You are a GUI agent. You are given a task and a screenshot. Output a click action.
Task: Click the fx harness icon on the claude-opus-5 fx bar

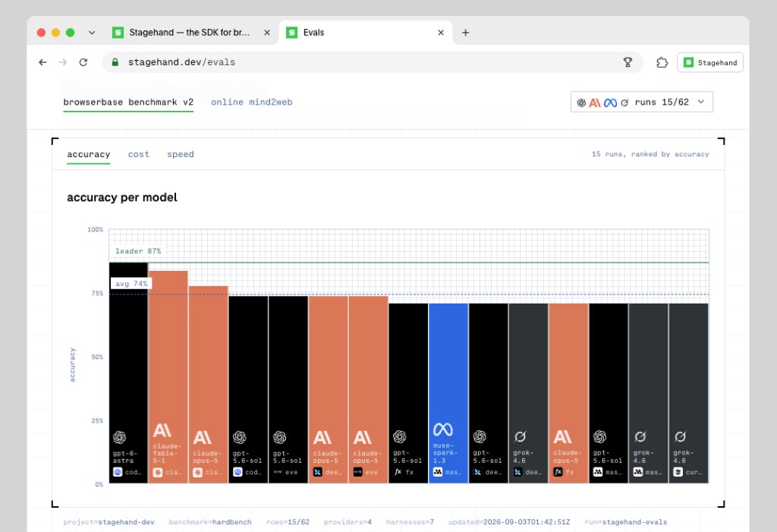pyautogui.click(x=558, y=472)
